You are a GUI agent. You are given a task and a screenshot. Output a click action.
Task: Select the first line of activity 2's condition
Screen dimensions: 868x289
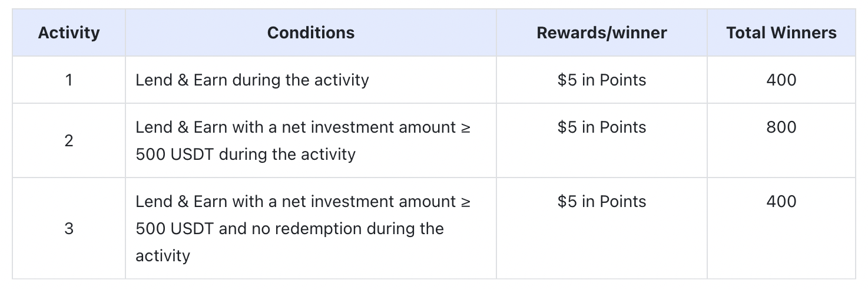[x=303, y=127]
